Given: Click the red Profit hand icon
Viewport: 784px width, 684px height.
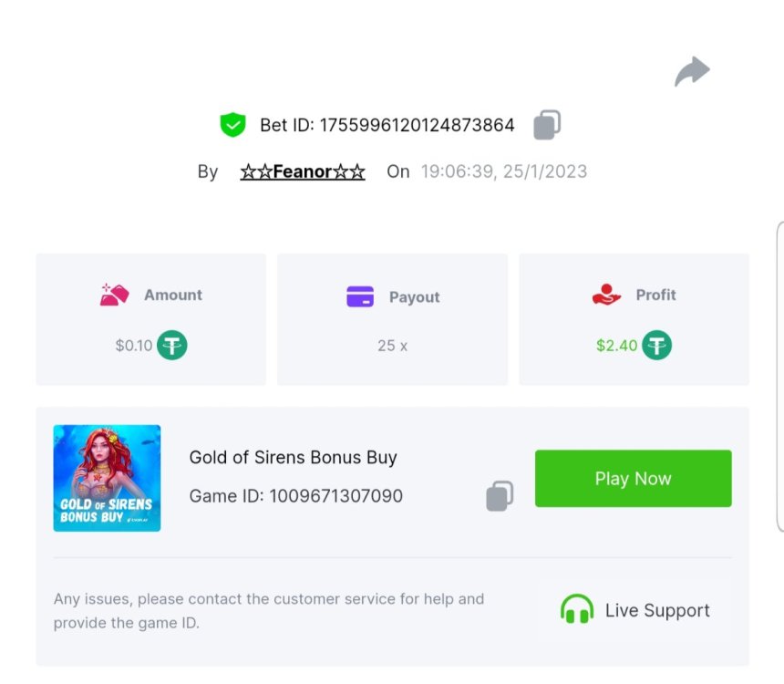Looking at the screenshot, I should [x=606, y=295].
